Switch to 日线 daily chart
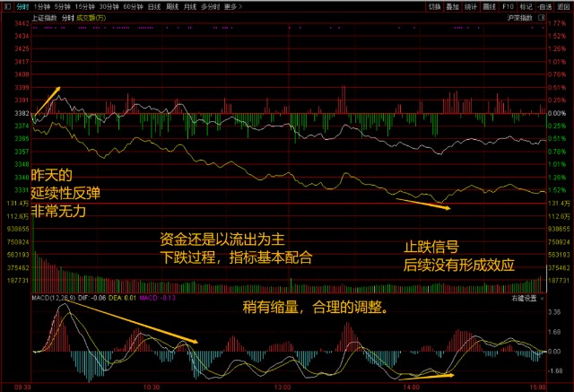Image resolution: width=574 pixels, height=392 pixels. tap(154, 6)
